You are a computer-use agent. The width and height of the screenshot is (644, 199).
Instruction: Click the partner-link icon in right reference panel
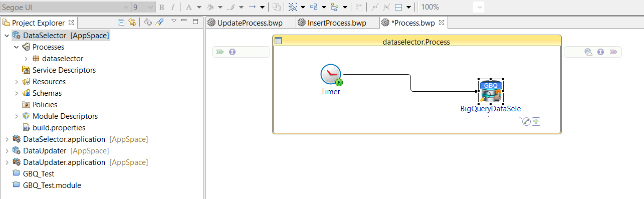point(588,52)
